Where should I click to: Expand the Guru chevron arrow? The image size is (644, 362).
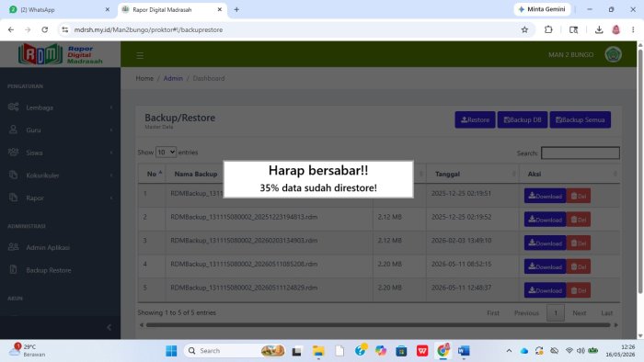click(x=111, y=130)
